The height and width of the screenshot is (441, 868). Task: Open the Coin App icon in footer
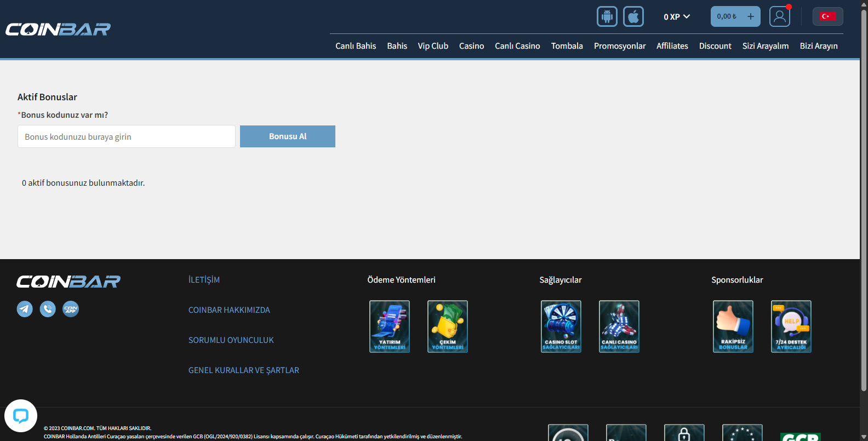click(x=71, y=309)
